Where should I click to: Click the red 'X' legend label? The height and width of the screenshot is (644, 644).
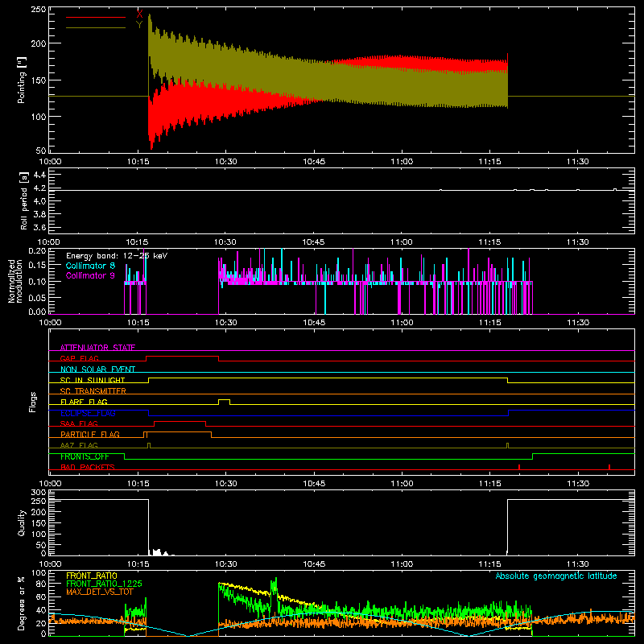click(139, 14)
